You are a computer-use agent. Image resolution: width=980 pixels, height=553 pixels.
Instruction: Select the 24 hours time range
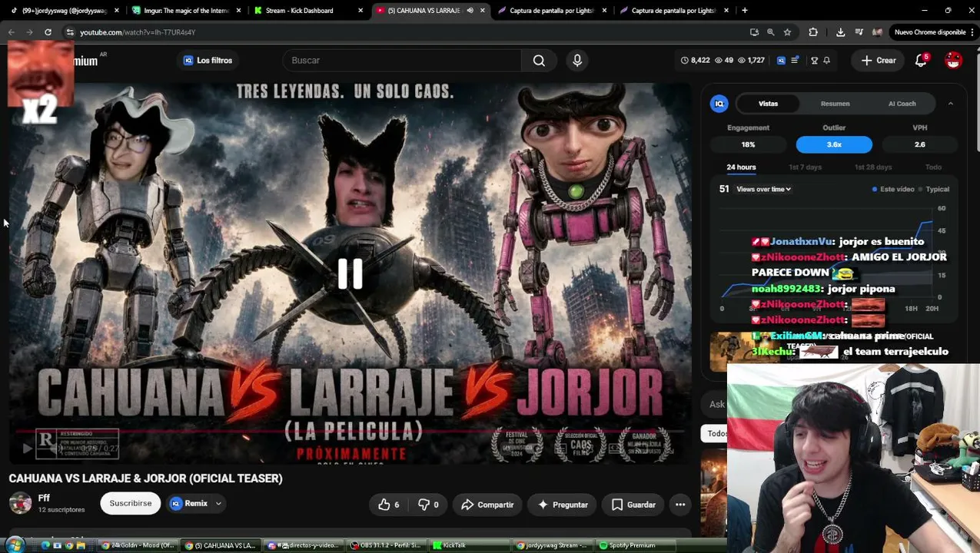[741, 167]
